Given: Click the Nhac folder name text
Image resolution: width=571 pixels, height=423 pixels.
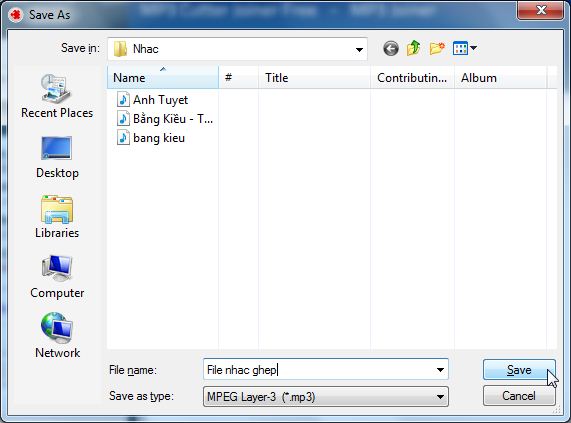Looking at the screenshot, I should pyautogui.click(x=146, y=49).
